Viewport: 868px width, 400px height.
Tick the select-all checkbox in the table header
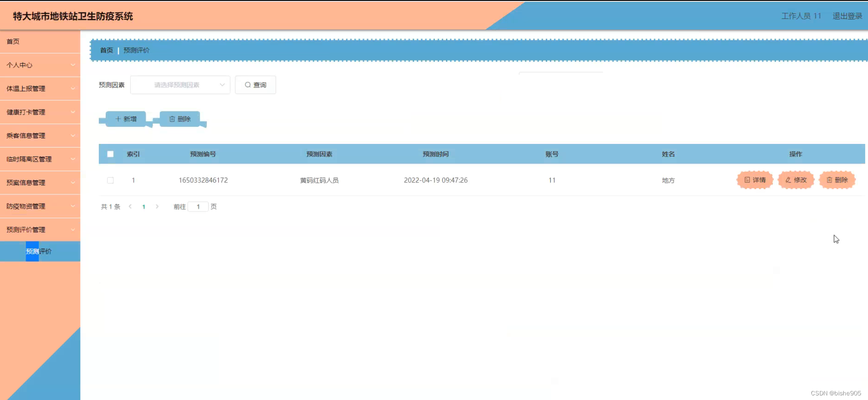pos(110,154)
